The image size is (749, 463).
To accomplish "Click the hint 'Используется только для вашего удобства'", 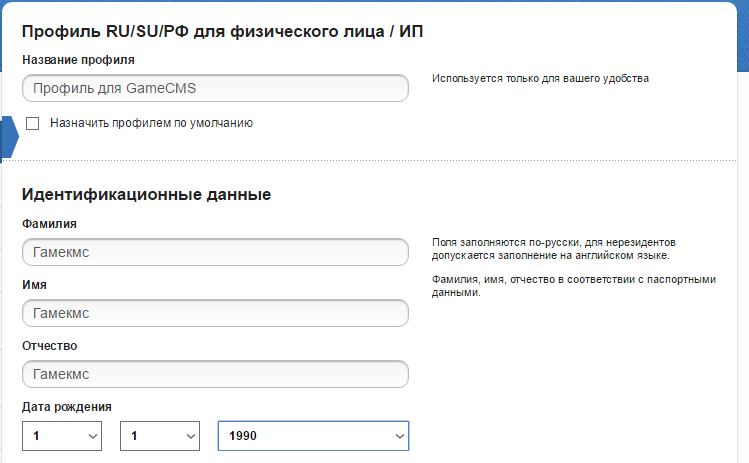I will coord(540,78).
